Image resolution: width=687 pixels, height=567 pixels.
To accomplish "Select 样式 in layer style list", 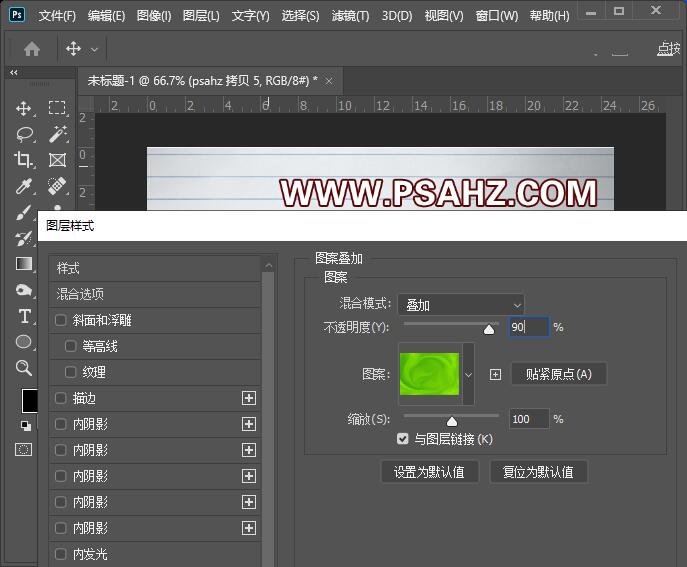I will click(156, 268).
